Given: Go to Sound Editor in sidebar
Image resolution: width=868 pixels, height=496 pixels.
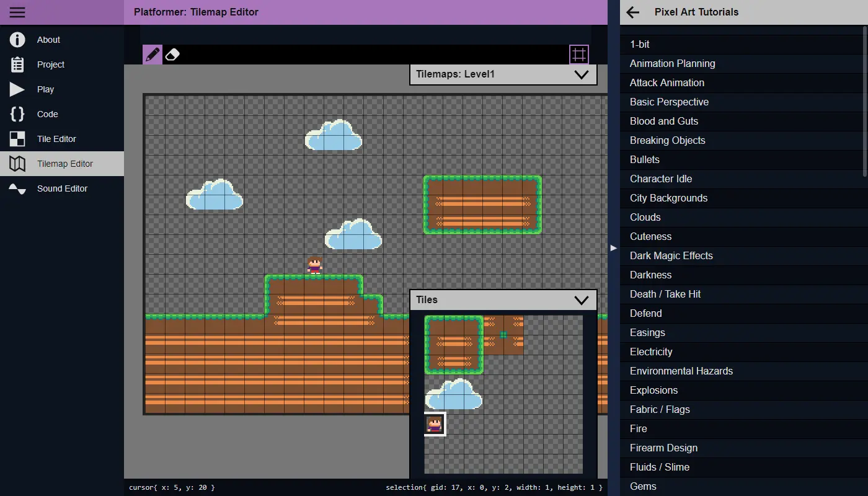Looking at the screenshot, I should [62, 188].
